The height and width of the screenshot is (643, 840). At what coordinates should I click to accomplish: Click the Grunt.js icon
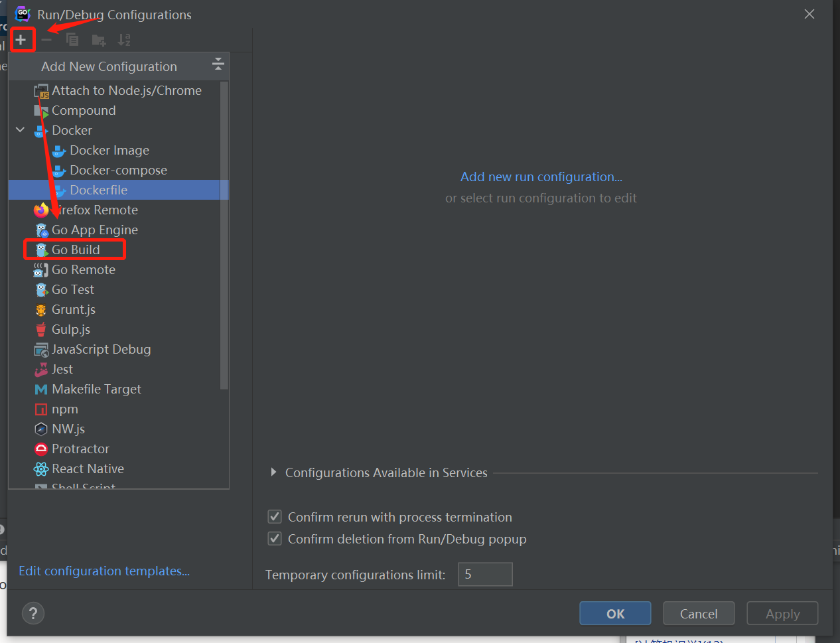coord(41,310)
